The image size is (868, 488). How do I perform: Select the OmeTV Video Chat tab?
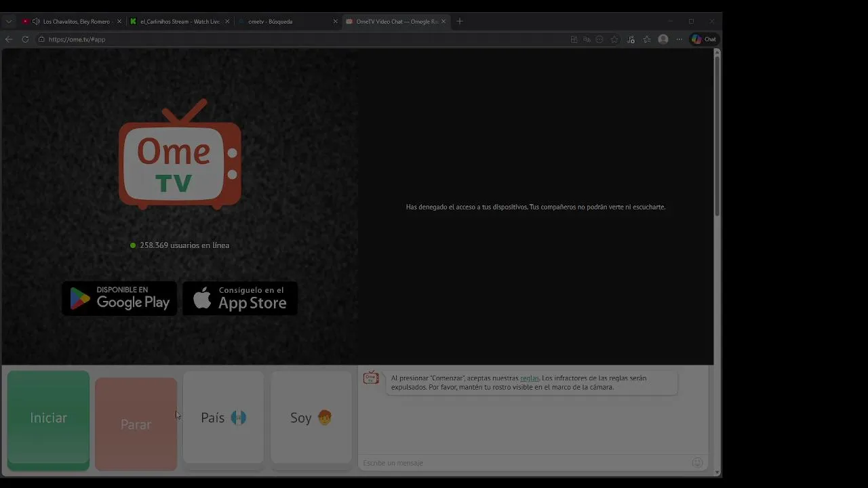tap(396, 22)
